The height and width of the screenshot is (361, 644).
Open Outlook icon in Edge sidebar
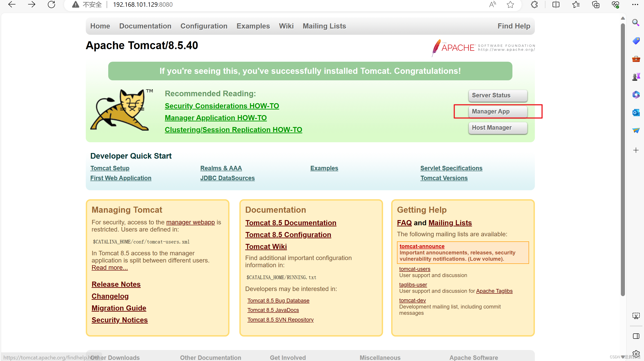coord(636,113)
